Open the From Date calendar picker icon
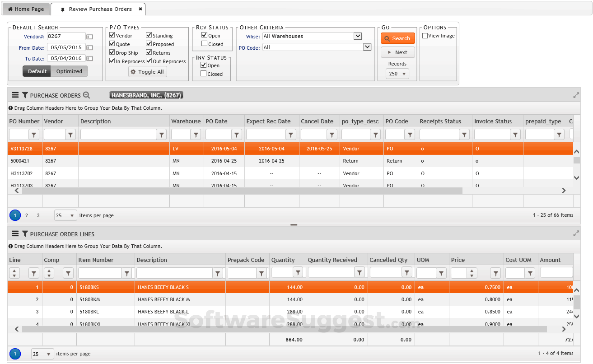 click(x=89, y=47)
